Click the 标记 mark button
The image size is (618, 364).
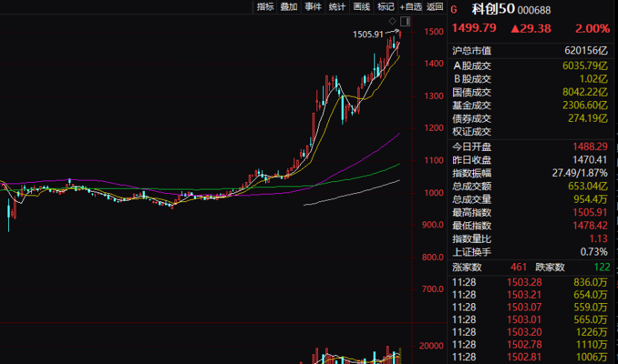(386, 7)
